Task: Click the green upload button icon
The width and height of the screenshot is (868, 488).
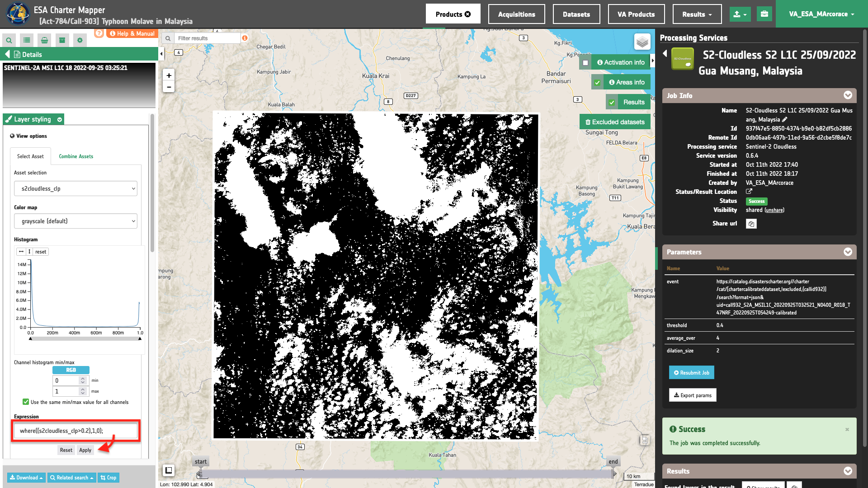Action: (740, 14)
